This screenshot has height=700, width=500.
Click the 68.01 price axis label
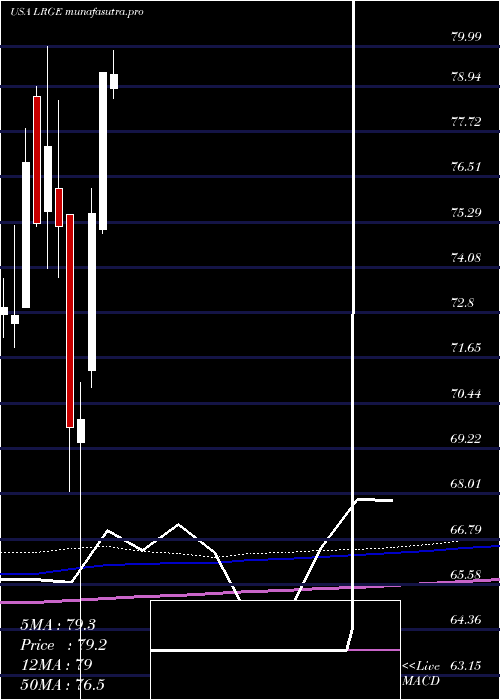pos(466,484)
